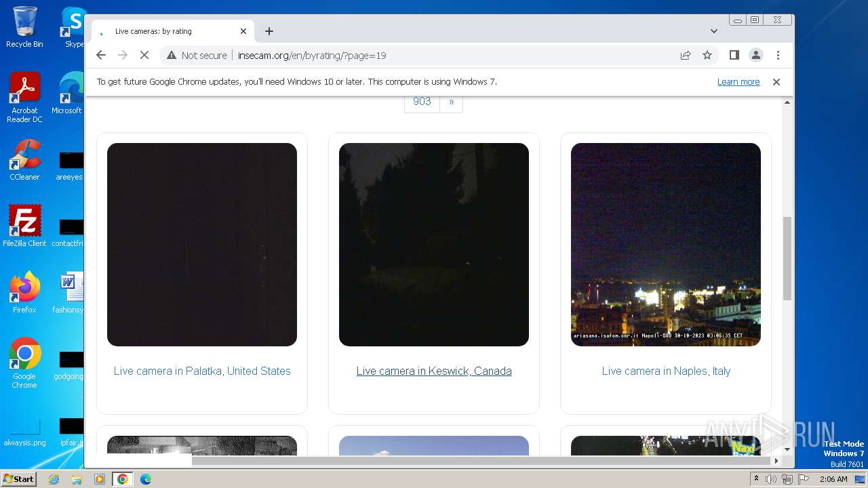Viewport: 868px width, 488px height.
Task: Open Firefox desktop icon
Action: [x=24, y=293]
